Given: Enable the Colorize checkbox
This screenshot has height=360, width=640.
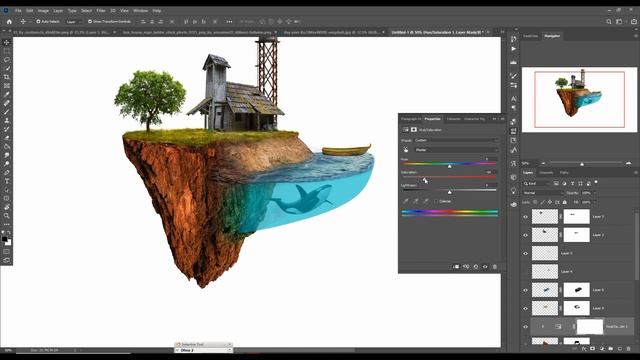Looking at the screenshot, I should [x=436, y=201].
